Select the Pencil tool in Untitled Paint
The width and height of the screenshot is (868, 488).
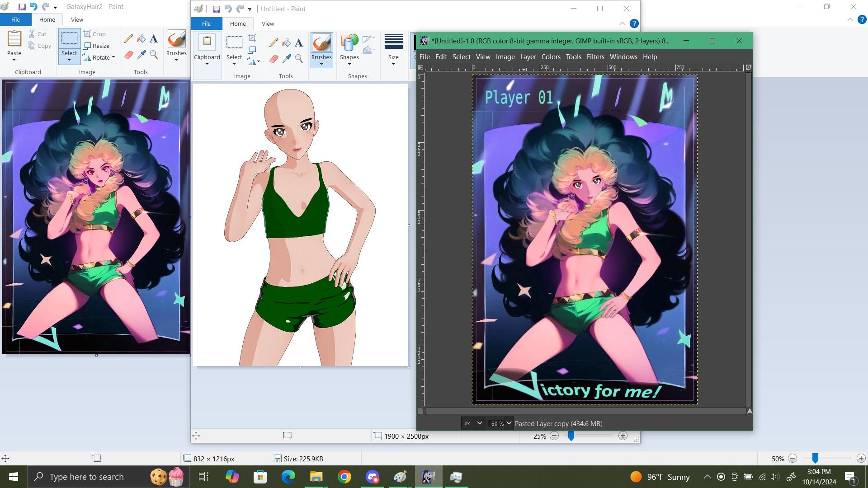point(274,43)
